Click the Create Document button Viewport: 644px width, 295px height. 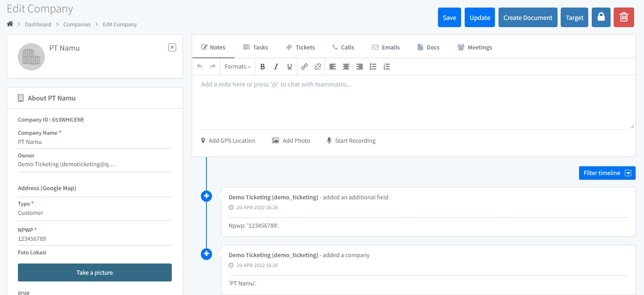[x=528, y=18]
